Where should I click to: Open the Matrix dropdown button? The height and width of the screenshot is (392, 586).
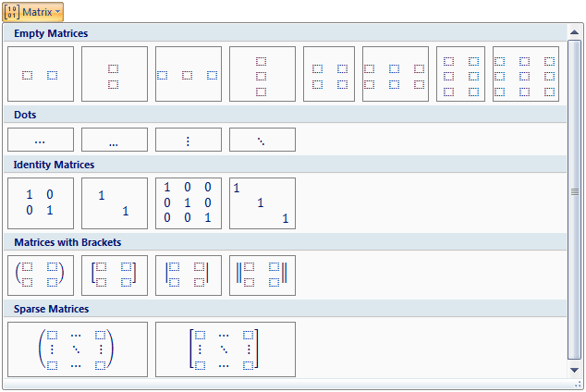point(33,12)
